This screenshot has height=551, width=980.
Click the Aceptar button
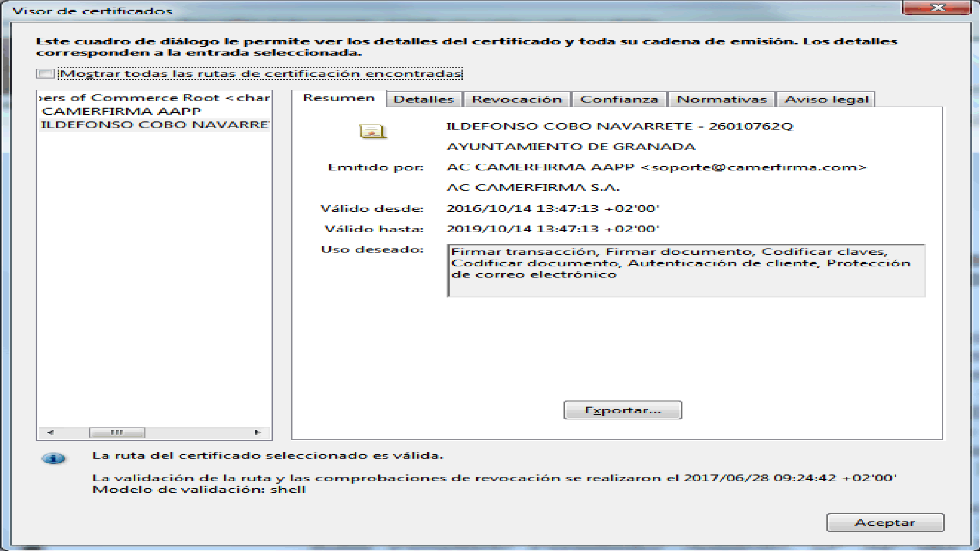click(x=885, y=522)
